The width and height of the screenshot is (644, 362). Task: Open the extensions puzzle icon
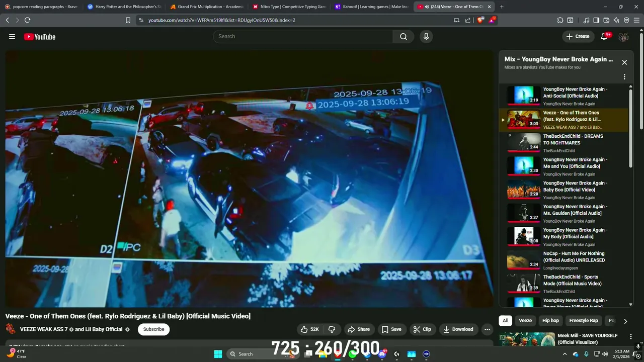click(x=560, y=20)
